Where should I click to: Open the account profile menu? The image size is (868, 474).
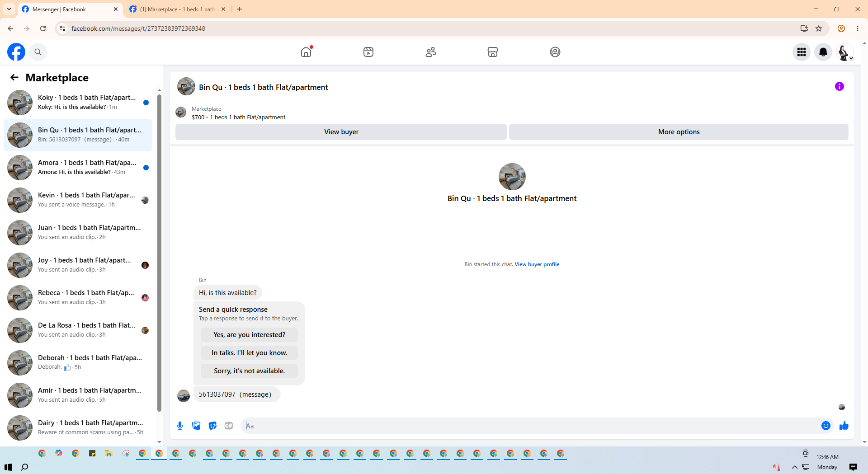click(845, 52)
